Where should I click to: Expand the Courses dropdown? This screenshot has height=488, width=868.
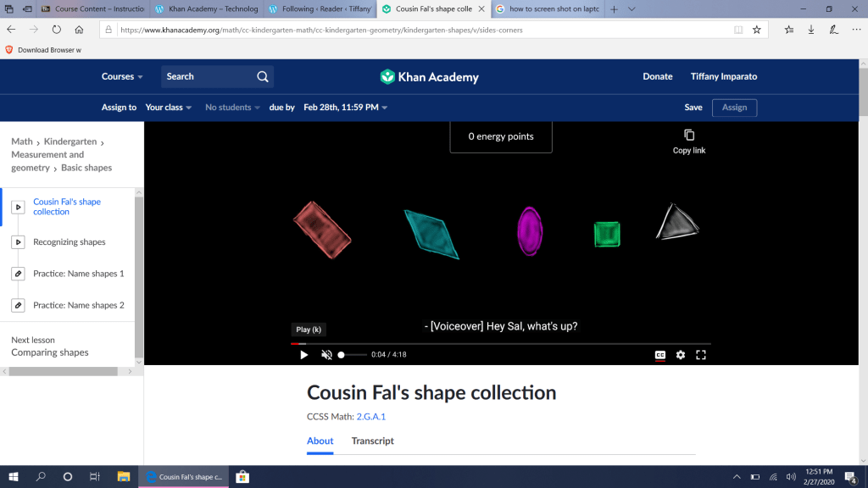tap(122, 76)
